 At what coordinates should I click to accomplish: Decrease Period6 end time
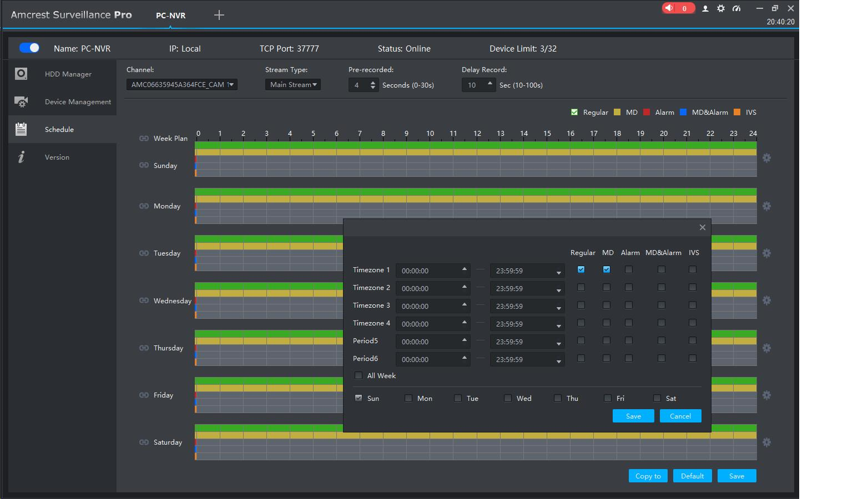[x=559, y=361]
